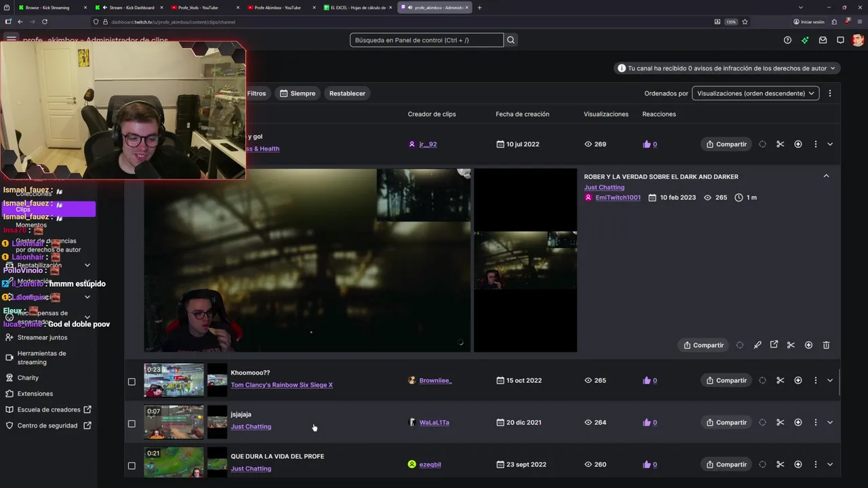868x488 pixels.
Task: Expand the Rentabilización sidebar section
Action: pyautogui.click(x=87, y=265)
